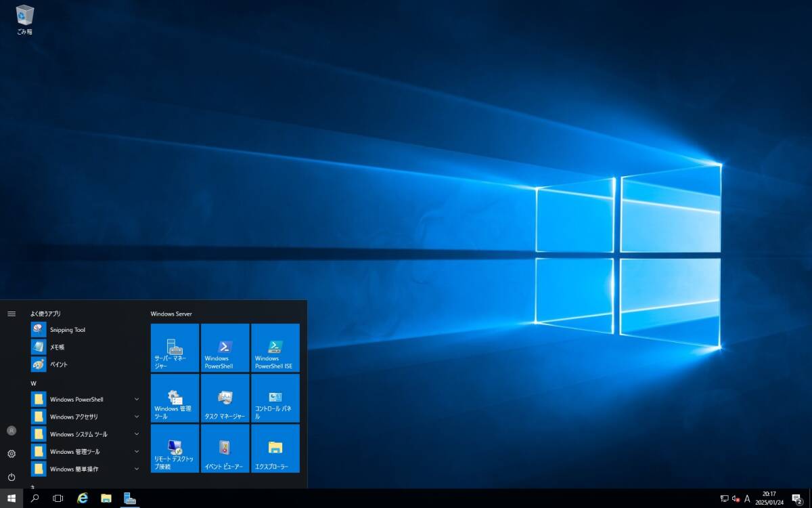
Task: Select the ごみ箱 icon on desktop
Action: 25,20
